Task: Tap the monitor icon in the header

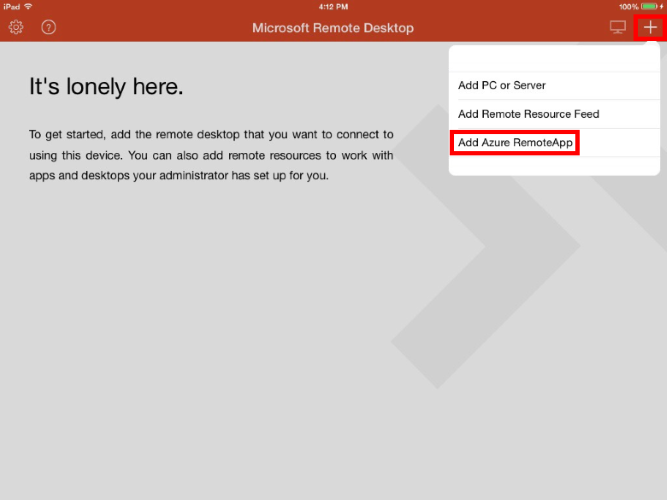Action: pos(617,27)
